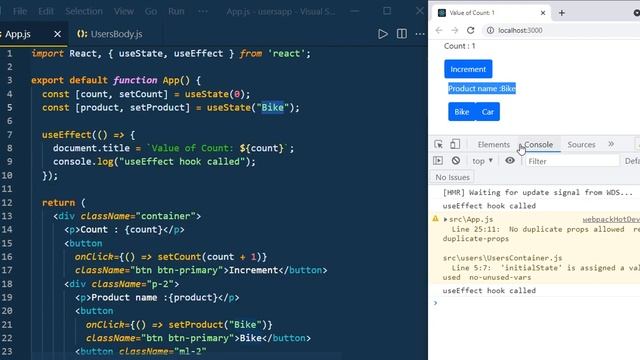Toggle the device toolbar in DevTools
The image size is (640, 360).
pos(455,144)
